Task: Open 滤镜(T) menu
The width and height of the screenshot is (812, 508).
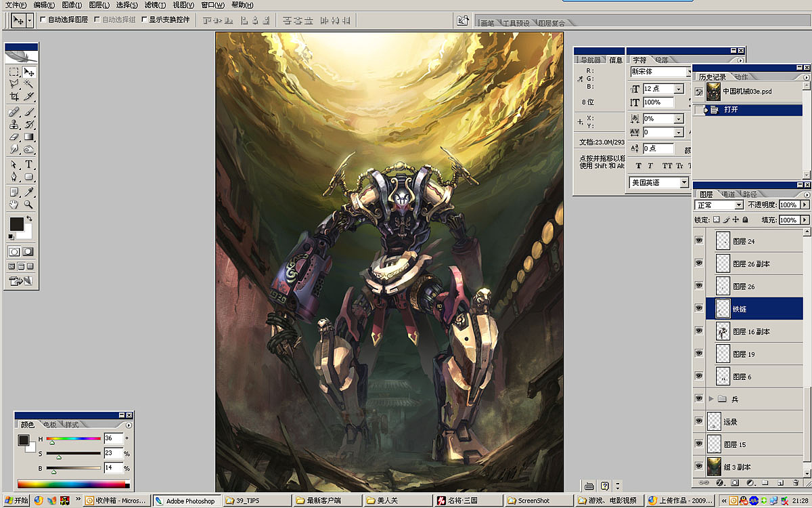Action: tap(154, 5)
